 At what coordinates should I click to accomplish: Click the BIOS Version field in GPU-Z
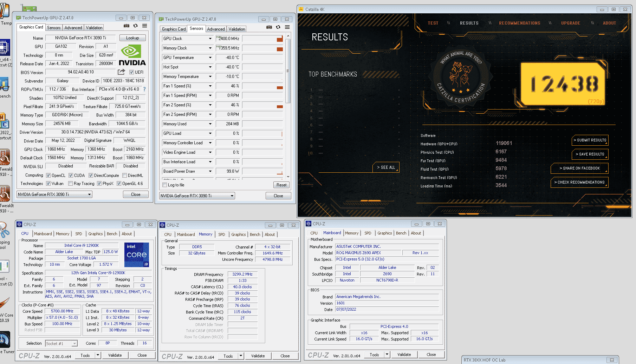pos(81,72)
